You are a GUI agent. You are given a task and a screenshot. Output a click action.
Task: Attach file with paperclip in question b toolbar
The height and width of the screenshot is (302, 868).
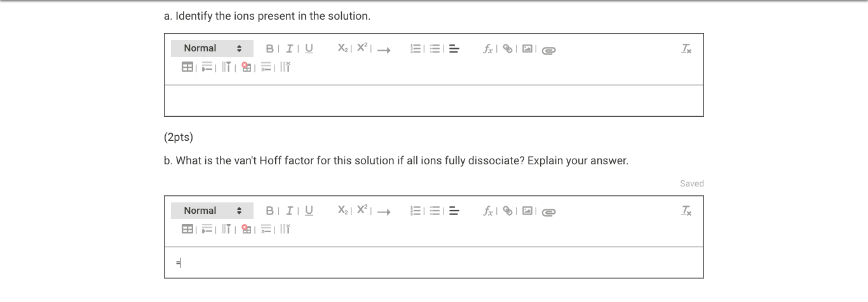coord(549,212)
